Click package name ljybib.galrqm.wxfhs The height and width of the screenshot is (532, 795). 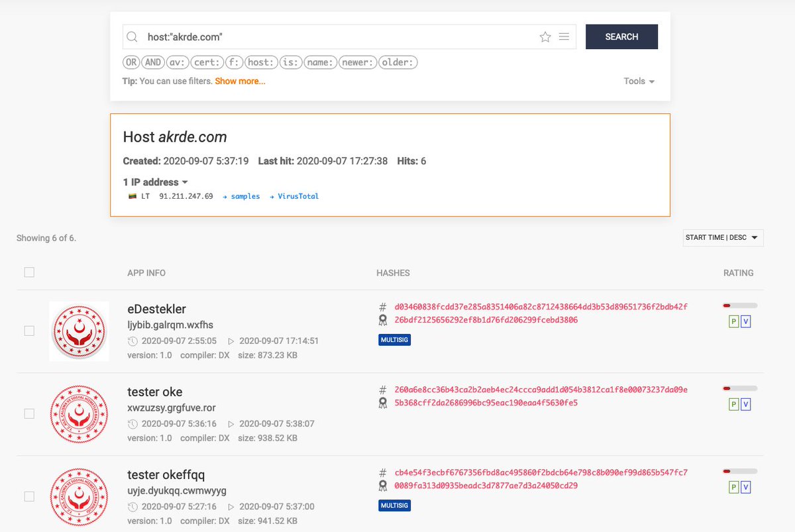tap(170, 325)
